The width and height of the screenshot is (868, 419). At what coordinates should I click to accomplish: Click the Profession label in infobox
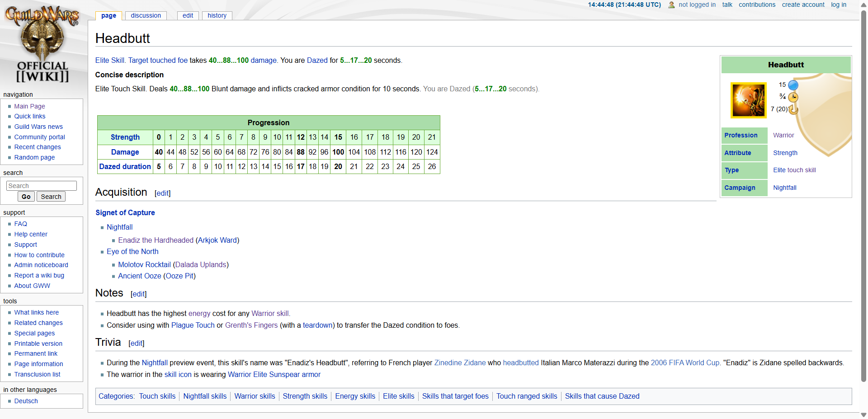(741, 135)
